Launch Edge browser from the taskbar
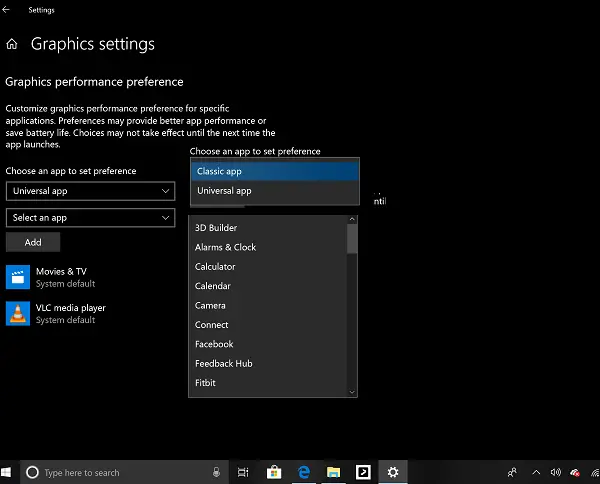This screenshot has height=484, width=600. 304,473
